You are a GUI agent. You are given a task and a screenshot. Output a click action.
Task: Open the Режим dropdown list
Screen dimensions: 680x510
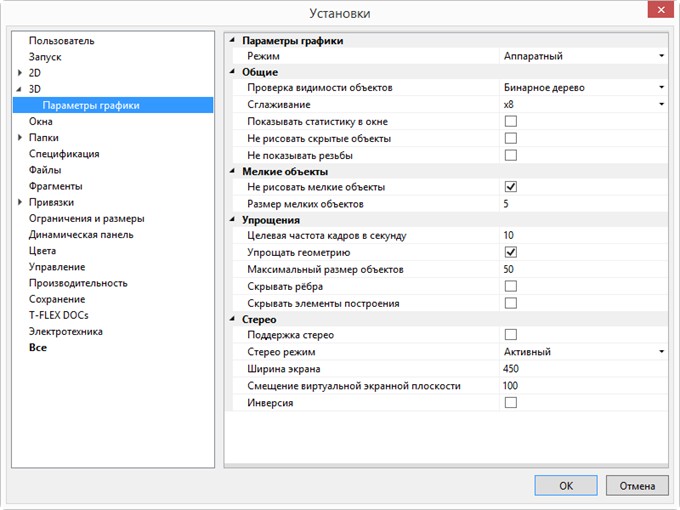click(x=661, y=57)
